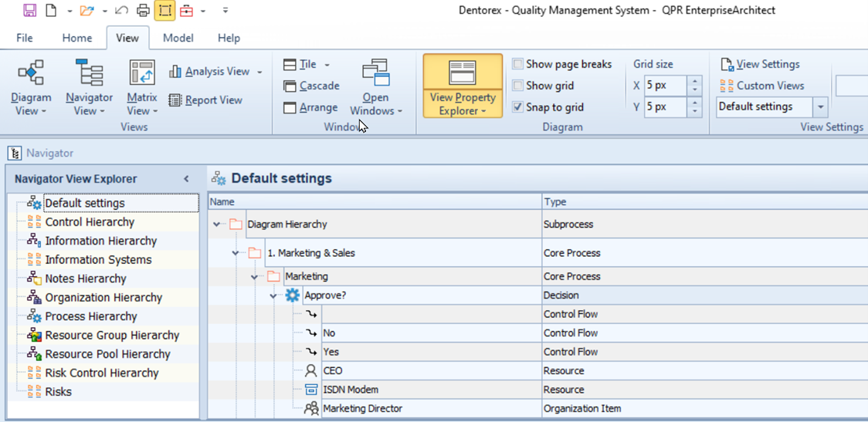This screenshot has width=868, height=422.
Task: Open Custom Views
Action: point(761,86)
